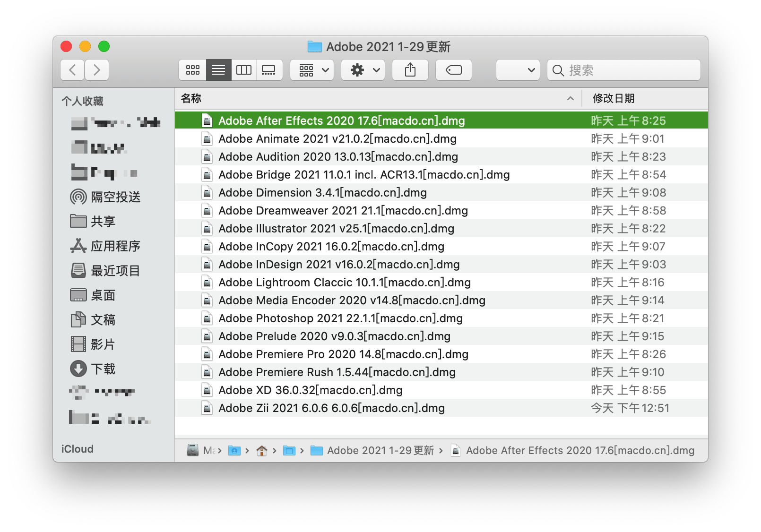Switch to column view mode
The width and height of the screenshot is (761, 532).
click(244, 70)
